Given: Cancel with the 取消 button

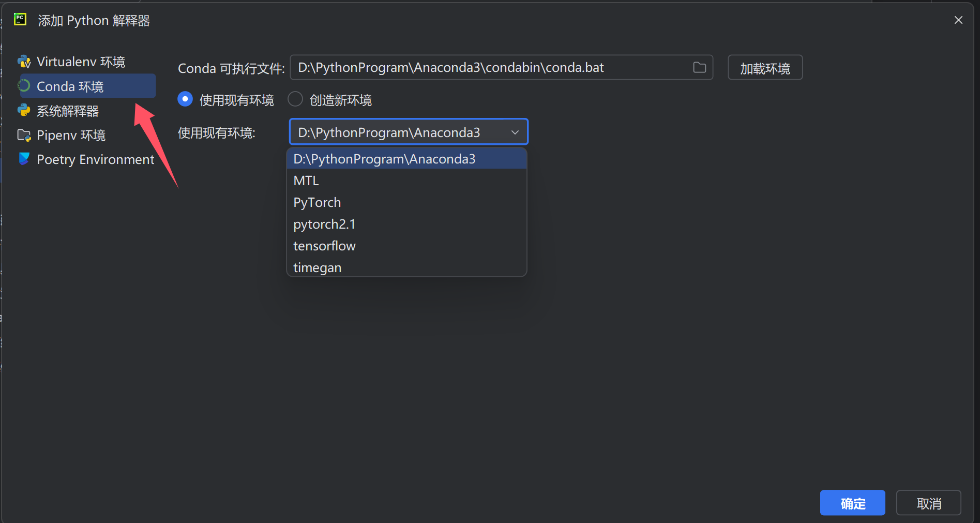Looking at the screenshot, I should point(928,503).
